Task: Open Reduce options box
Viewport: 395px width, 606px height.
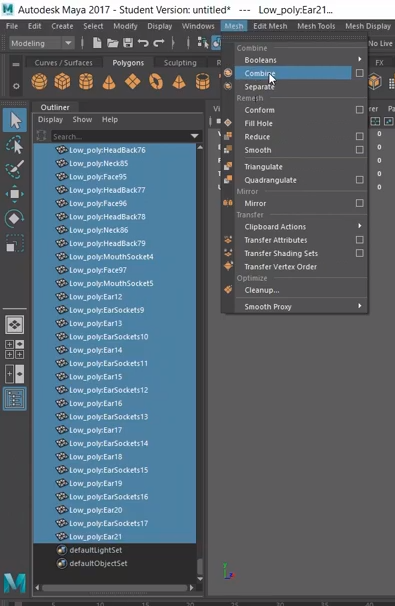Action: (x=359, y=136)
